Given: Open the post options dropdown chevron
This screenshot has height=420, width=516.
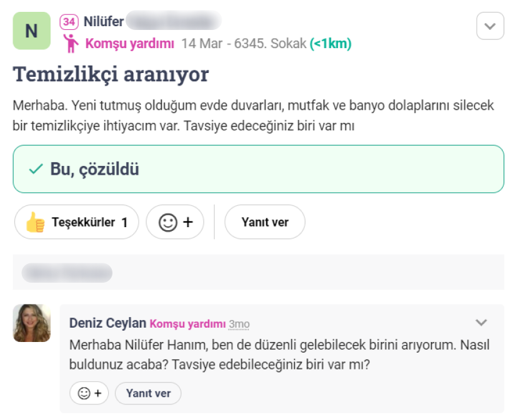Looking at the screenshot, I should click(490, 26).
